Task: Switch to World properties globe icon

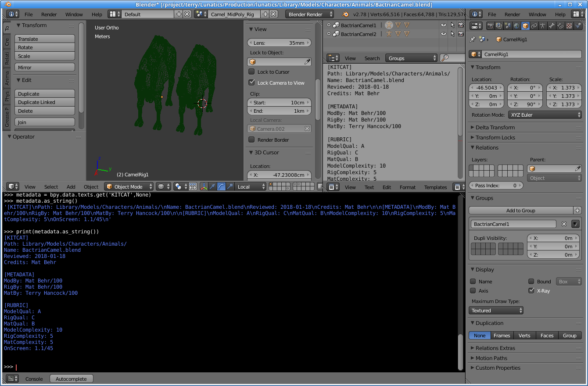Action: [x=516, y=26]
